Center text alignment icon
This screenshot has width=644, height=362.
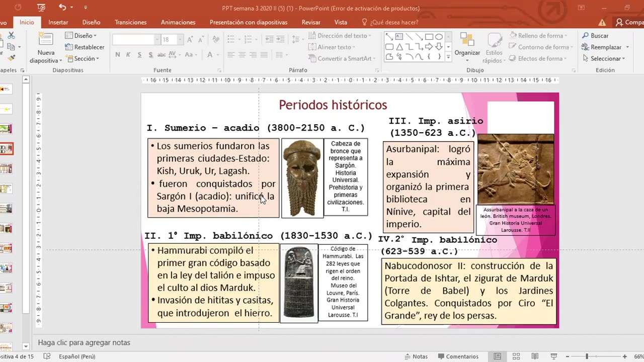[x=242, y=55]
